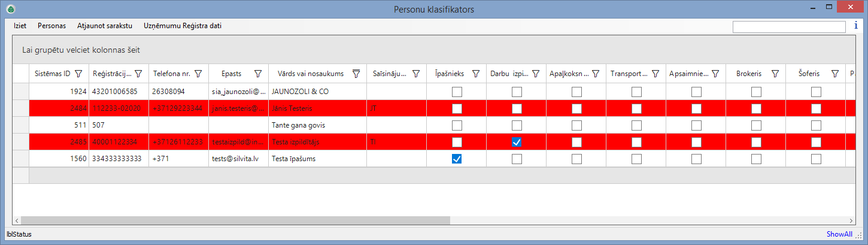Click the ShowAll link
868x245 pixels.
839,234
